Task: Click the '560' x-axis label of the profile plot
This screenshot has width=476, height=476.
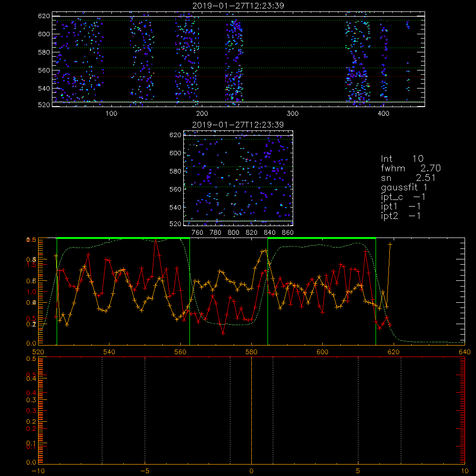Action: point(180,352)
